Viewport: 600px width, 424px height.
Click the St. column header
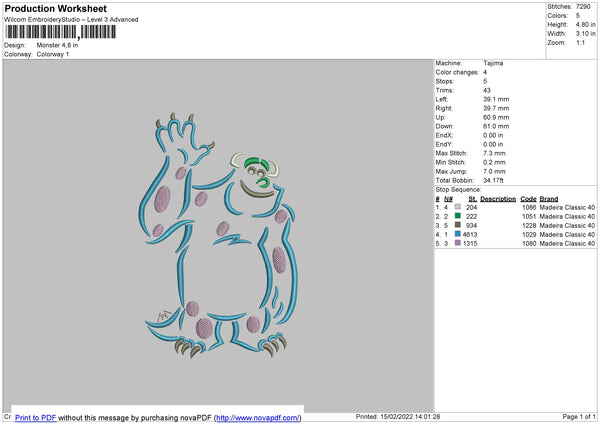click(x=472, y=197)
